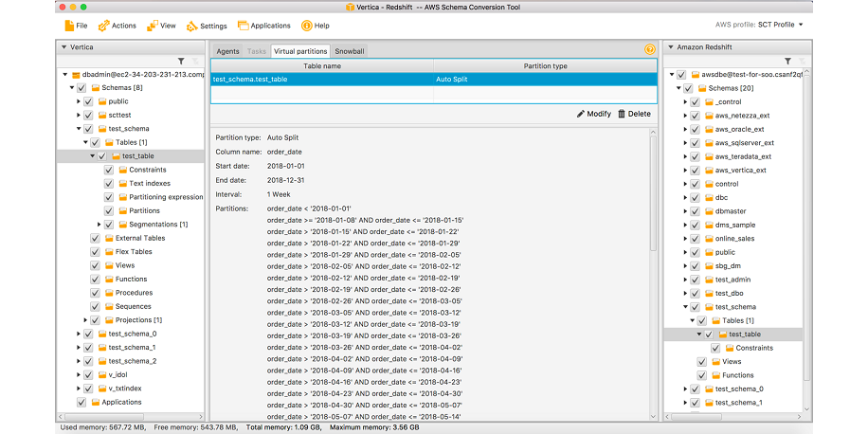This screenshot has height=434, width=868.
Task: Click the folder icon of Text indexes
Action: click(122, 183)
